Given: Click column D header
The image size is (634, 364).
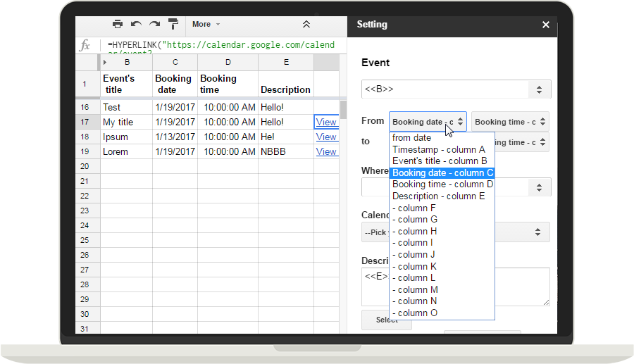Looking at the screenshot, I should (228, 63).
